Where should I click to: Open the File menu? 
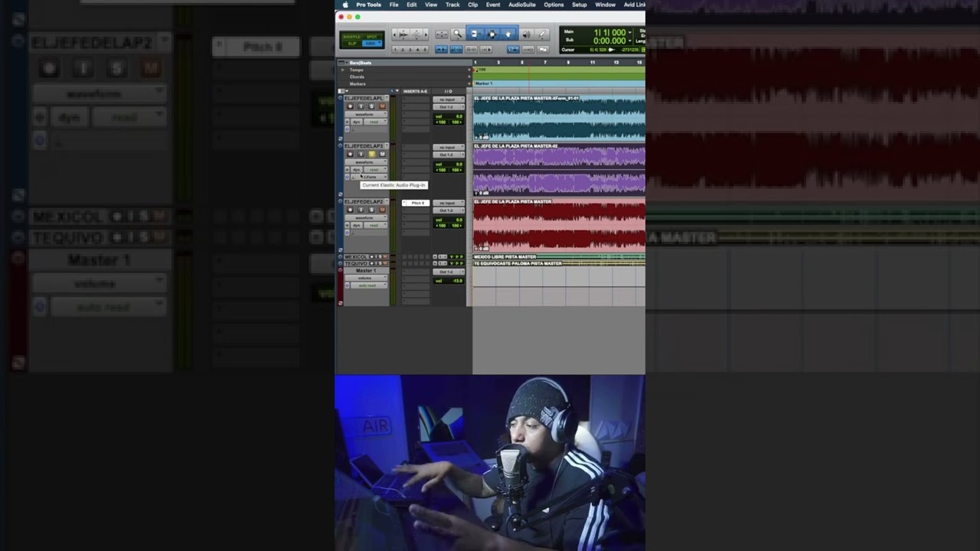pos(394,5)
